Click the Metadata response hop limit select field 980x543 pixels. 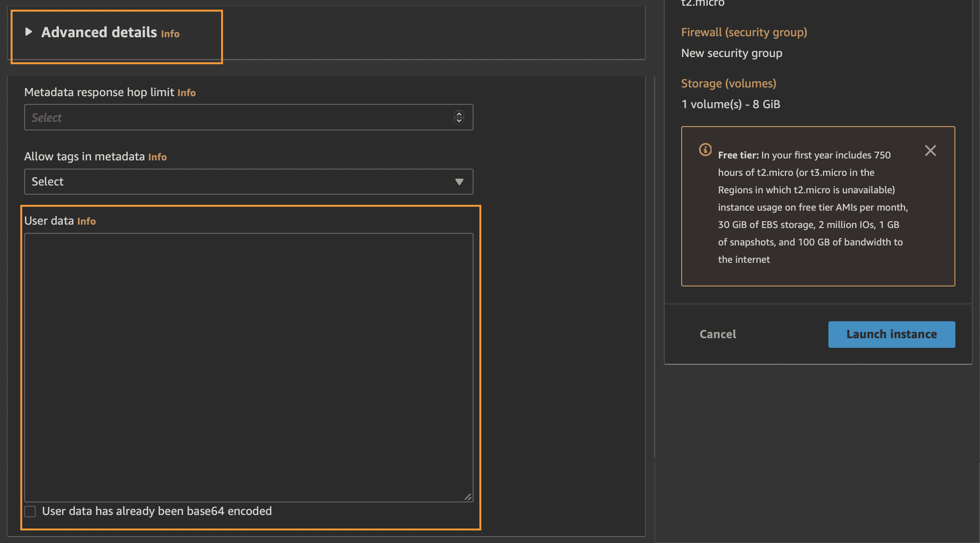tap(237, 117)
